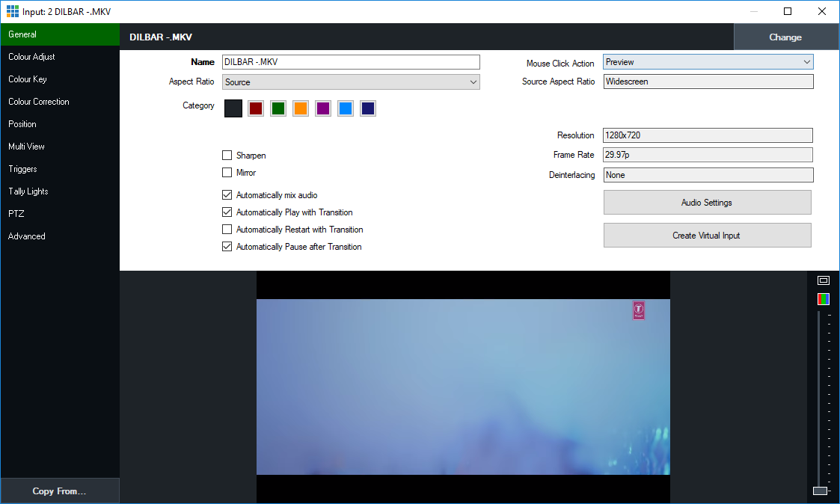Uncheck Automatically Play with Transition
This screenshot has width=840, height=504.
227,212
